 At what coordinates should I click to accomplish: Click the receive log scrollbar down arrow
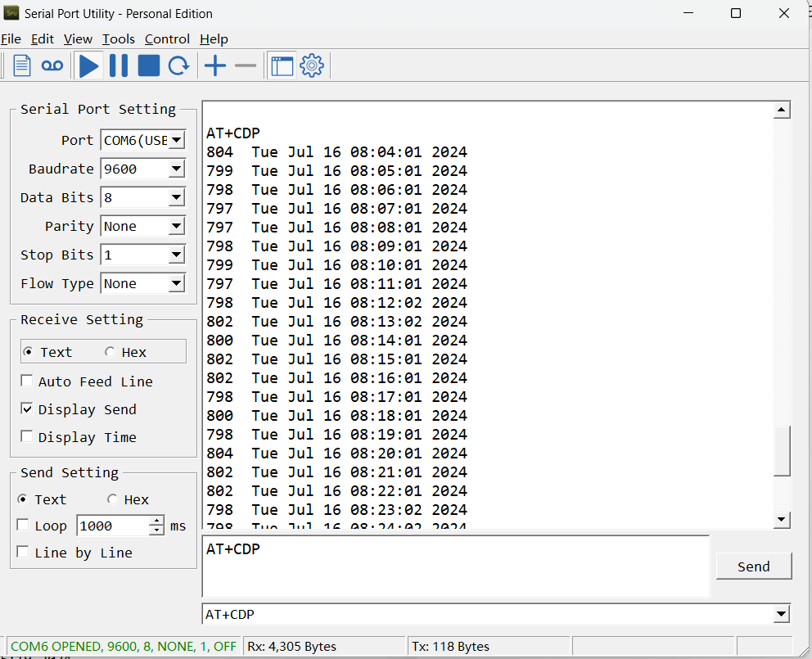tap(782, 519)
